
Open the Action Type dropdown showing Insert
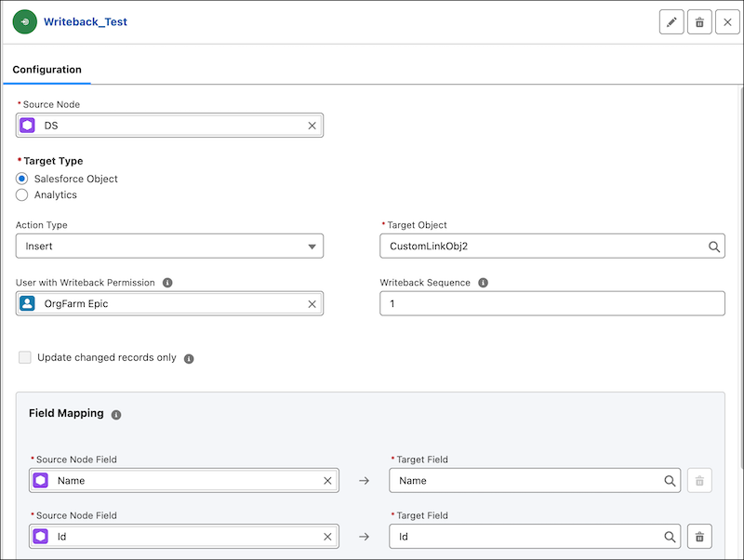tap(169, 246)
